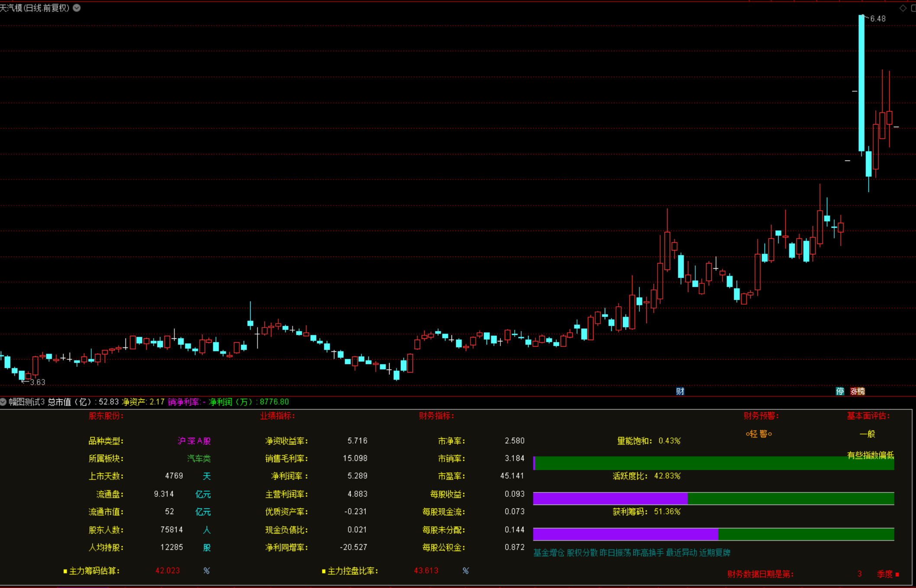Click red square icon beside 季度
This screenshot has height=588, width=916.
897,574
